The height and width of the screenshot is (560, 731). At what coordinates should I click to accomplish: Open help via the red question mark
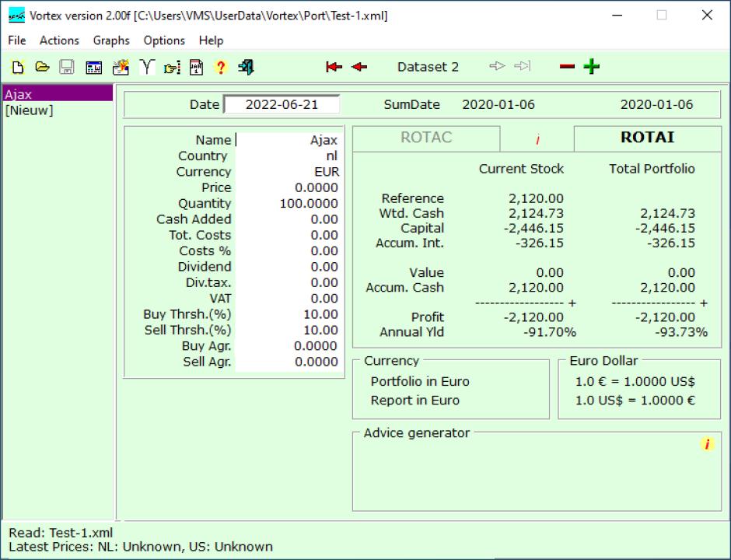(221, 67)
